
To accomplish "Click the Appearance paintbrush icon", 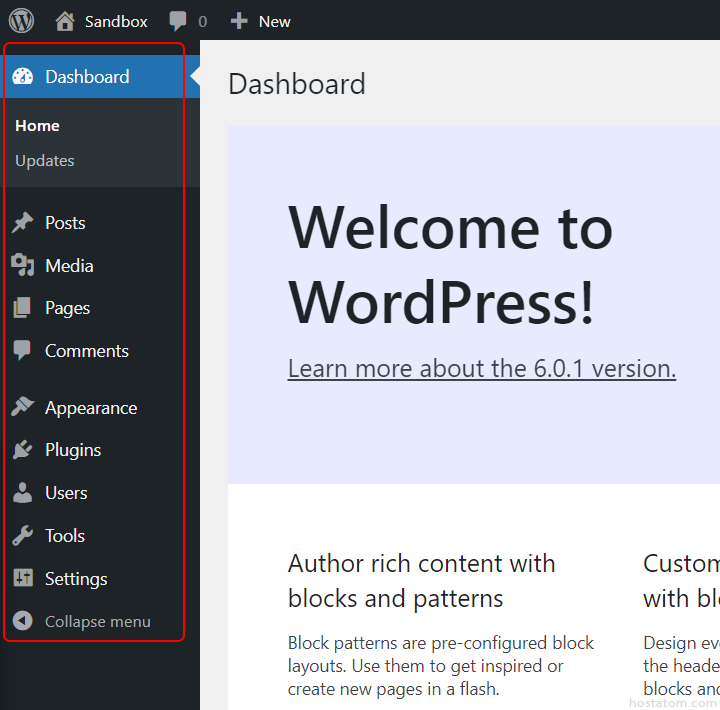I will tap(22, 408).
